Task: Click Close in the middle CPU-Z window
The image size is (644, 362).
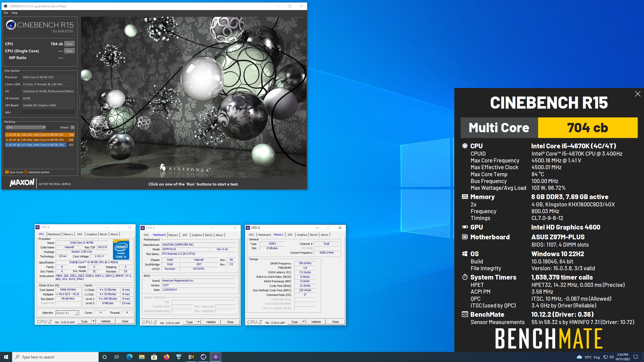Action: (x=230, y=322)
